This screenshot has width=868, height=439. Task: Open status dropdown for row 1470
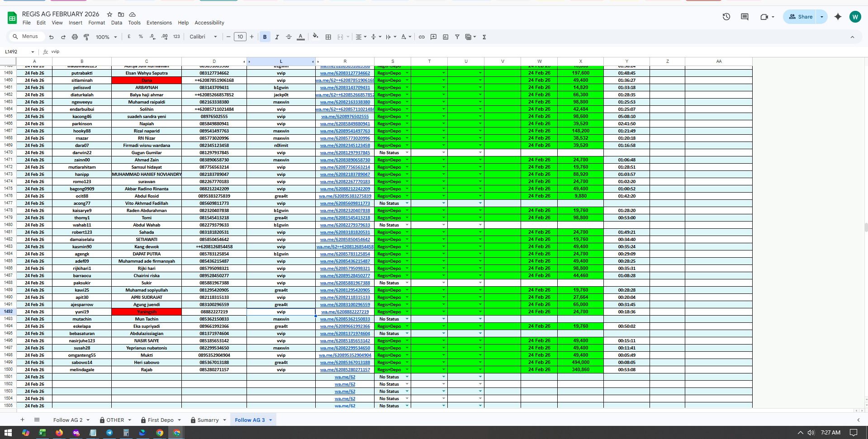click(x=407, y=153)
